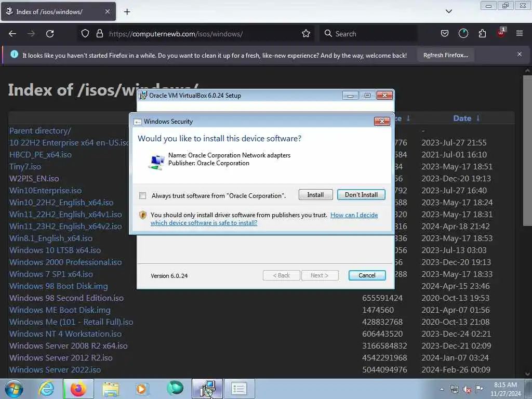
Task: Click the VirtualBox Setup title bar icon
Action: pos(143,96)
